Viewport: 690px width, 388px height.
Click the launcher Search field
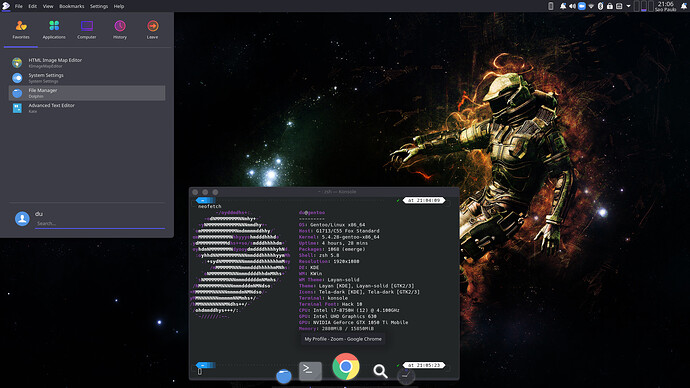tap(100, 223)
